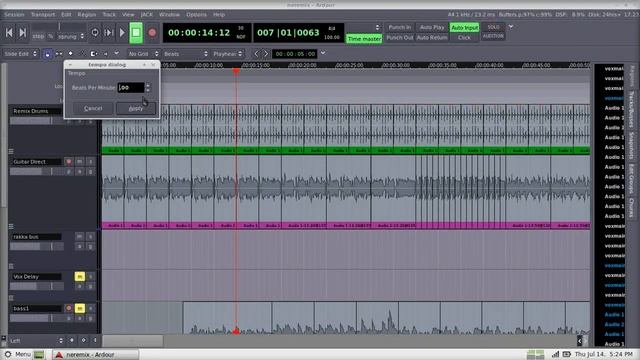Start playback with the play button
The image size is (640, 360).
122,33
